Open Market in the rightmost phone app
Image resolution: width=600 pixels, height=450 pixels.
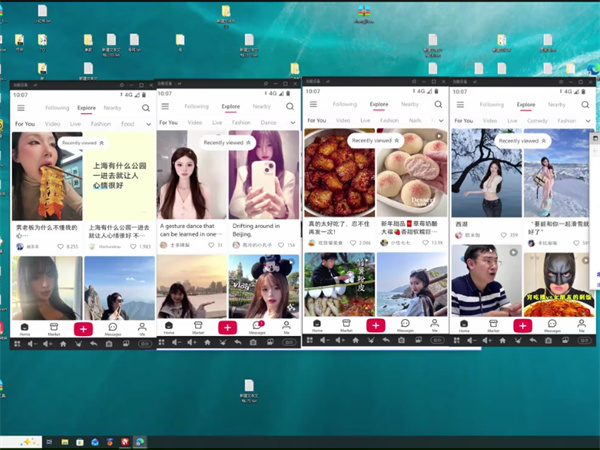[x=493, y=326]
